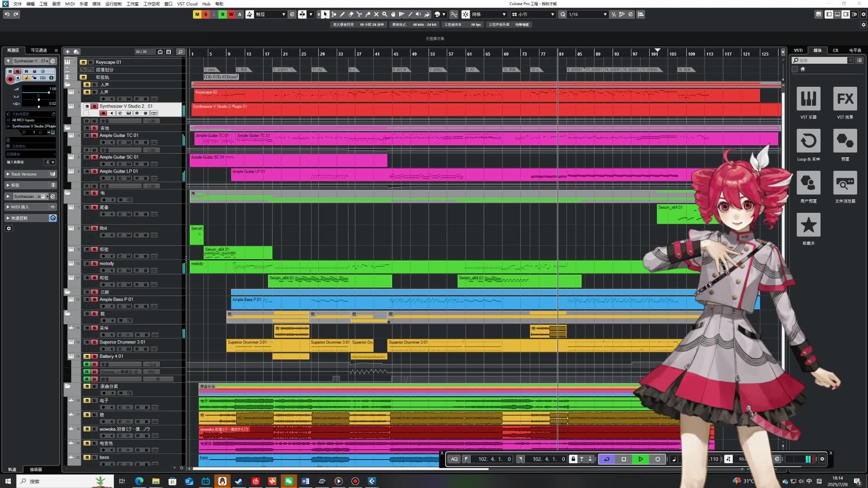Pick the Mute X tool

[x=376, y=14]
